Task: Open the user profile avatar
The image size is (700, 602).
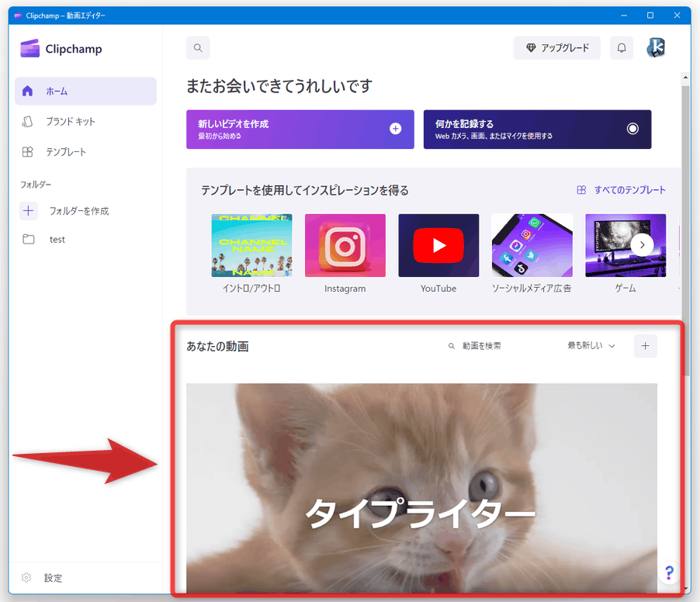Action: [x=656, y=47]
